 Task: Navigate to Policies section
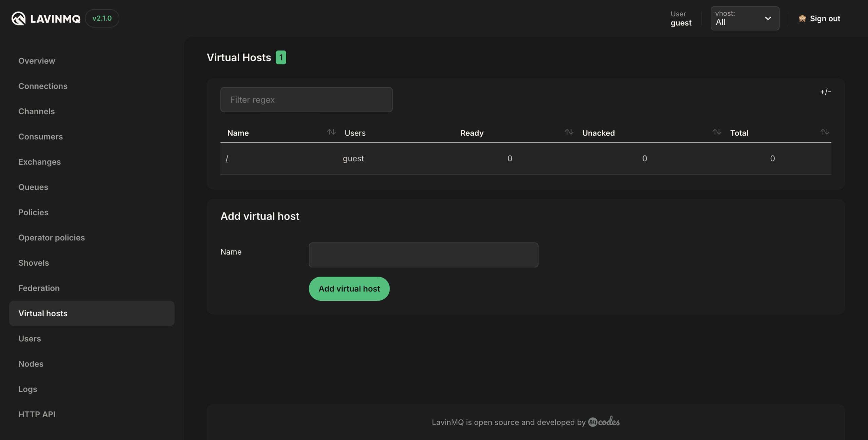coord(33,212)
